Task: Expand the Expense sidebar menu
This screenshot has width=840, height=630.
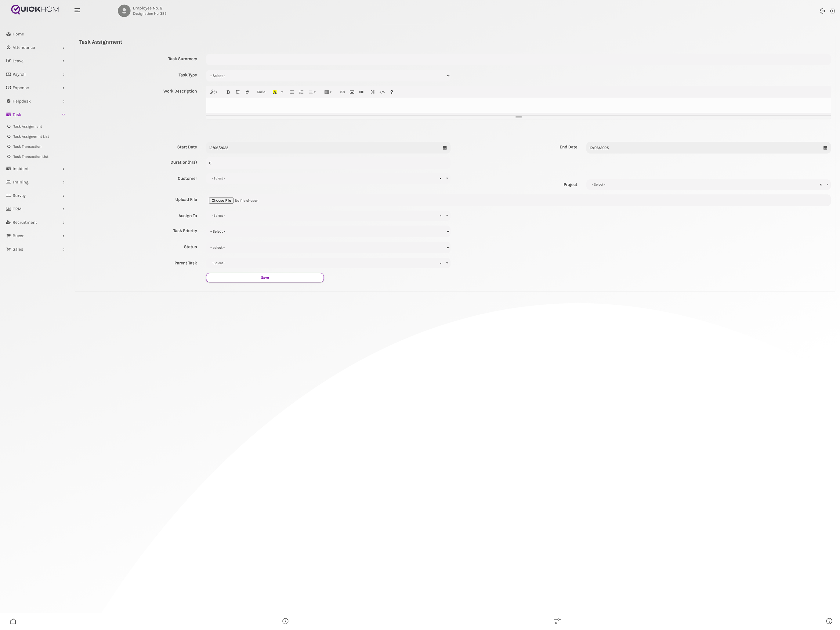Action: point(35,88)
